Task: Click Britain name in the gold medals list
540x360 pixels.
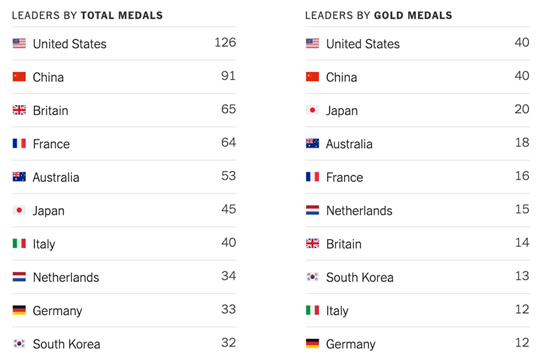Action: 344,244
